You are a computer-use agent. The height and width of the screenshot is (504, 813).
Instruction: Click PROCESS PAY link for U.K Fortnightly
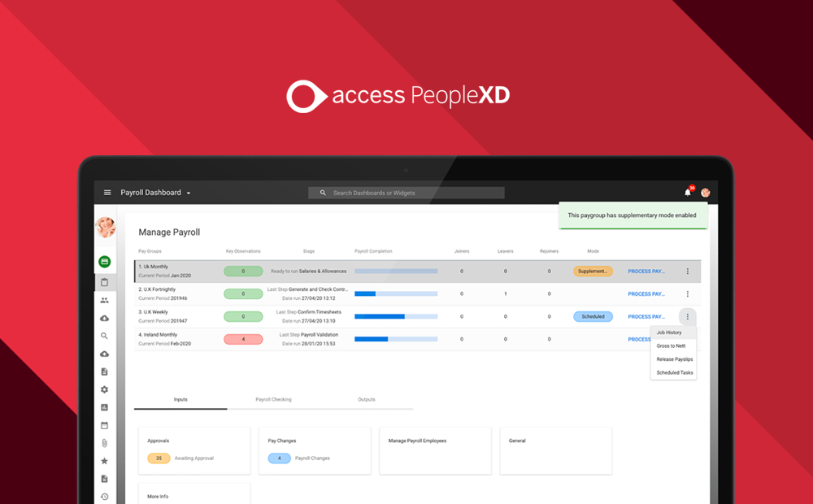(x=646, y=294)
